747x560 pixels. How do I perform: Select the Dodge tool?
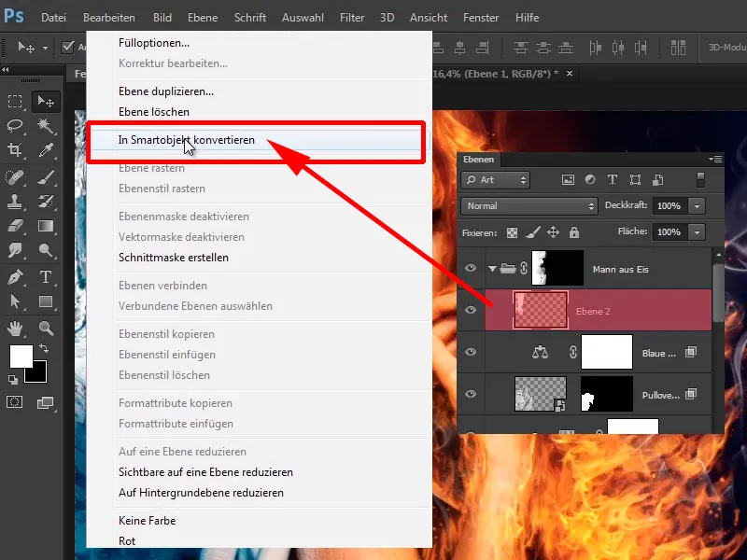click(46, 250)
